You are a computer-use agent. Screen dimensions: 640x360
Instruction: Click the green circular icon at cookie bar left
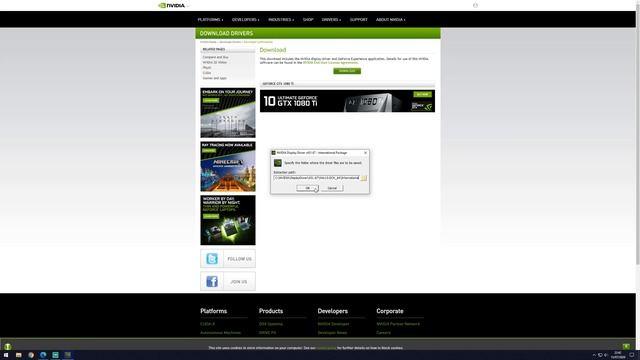click(x=8, y=346)
